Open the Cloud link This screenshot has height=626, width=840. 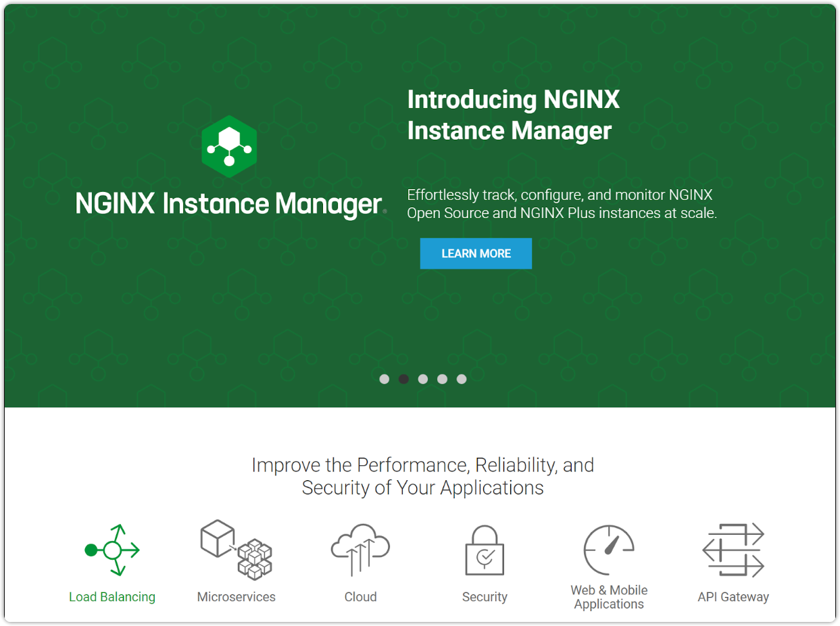coord(360,597)
